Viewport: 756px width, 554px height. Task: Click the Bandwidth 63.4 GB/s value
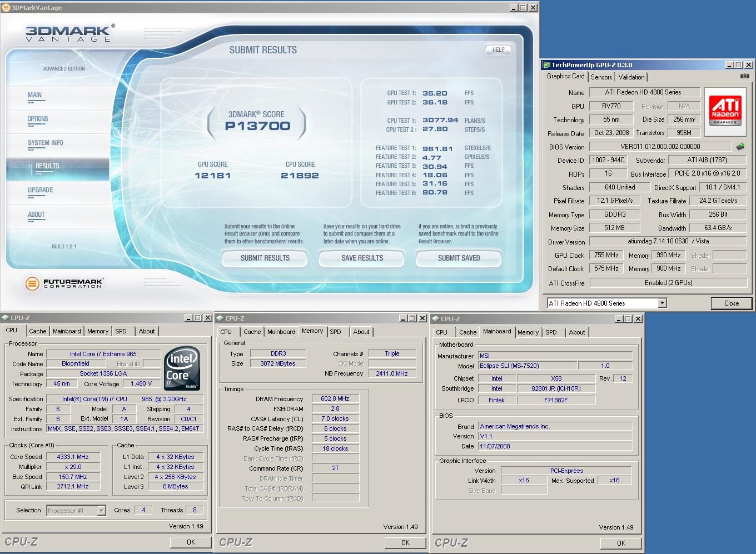tap(718, 227)
